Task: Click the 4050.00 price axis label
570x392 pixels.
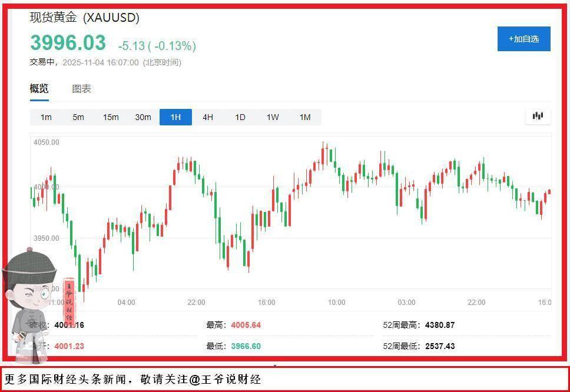Action: [x=46, y=142]
